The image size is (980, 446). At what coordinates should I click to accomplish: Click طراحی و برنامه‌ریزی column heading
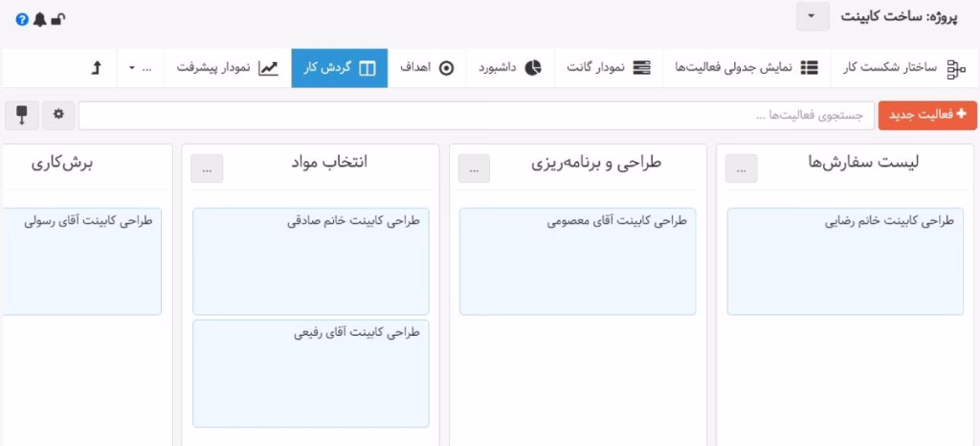tap(596, 163)
